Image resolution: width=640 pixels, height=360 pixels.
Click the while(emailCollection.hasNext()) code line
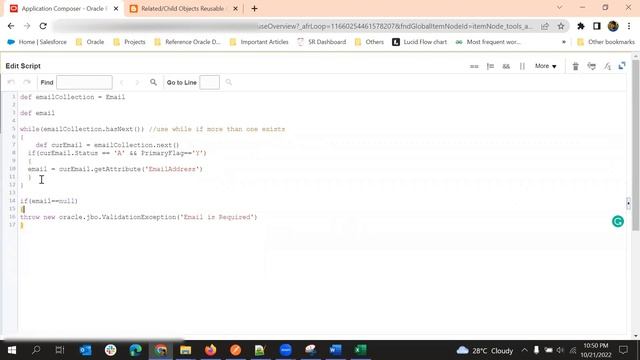pyautogui.click(x=153, y=129)
